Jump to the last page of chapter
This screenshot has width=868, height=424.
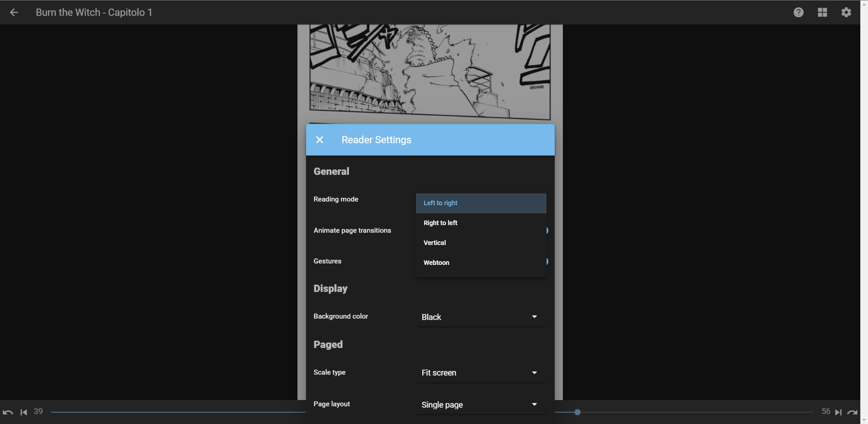pyautogui.click(x=839, y=412)
